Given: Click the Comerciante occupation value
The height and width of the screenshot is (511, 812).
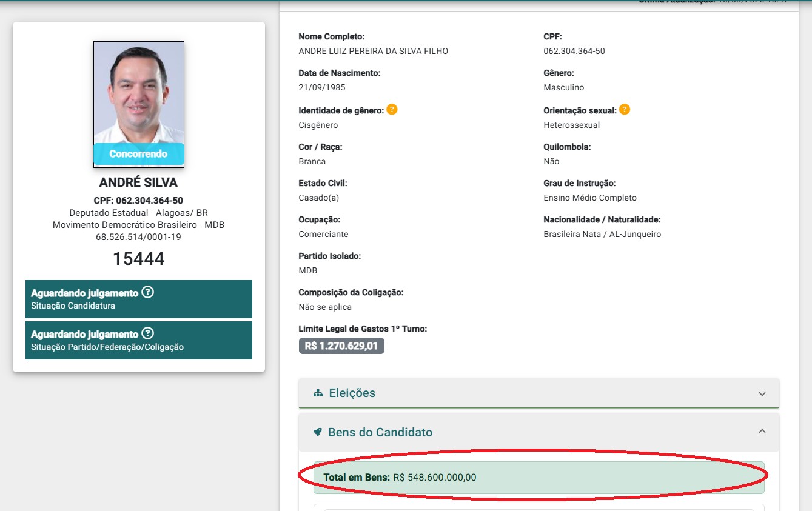Looking at the screenshot, I should (x=324, y=235).
